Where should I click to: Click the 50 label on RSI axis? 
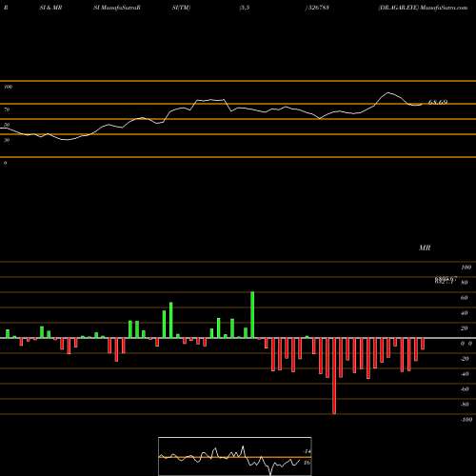(x=7, y=125)
